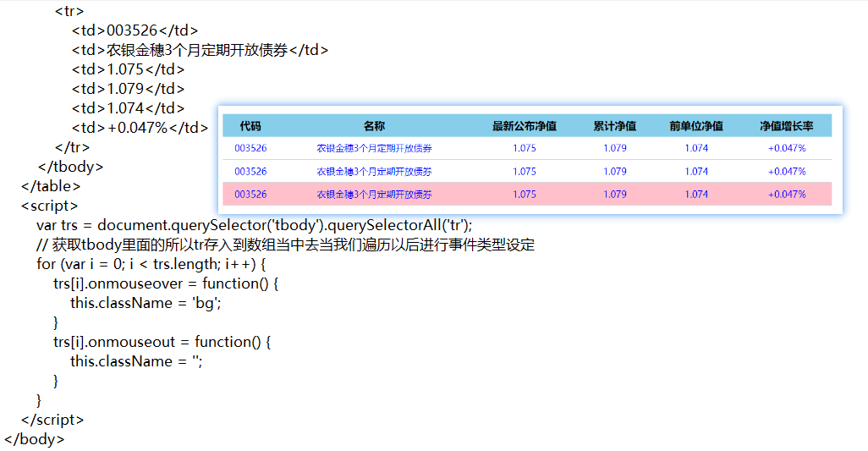Click +0.047% in the row directly under the header
Screen dimensions: 868x451
point(787,148)
